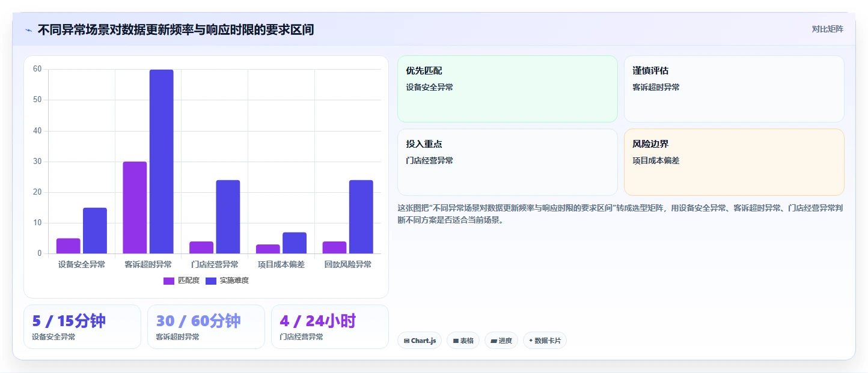Click 客诉超时异常 text in 谨慎评估 card
Image resolution: width=868 pixels, height=373 pixels.
coord(656,87)
